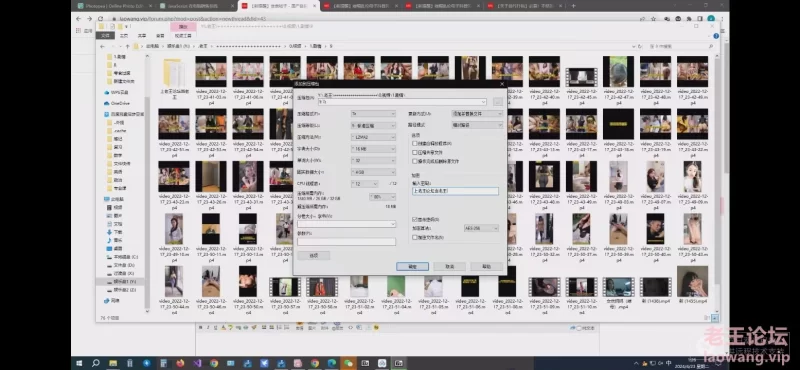
Task: Toggle the encrypt file names checkbox
Action: pos(415,237)
